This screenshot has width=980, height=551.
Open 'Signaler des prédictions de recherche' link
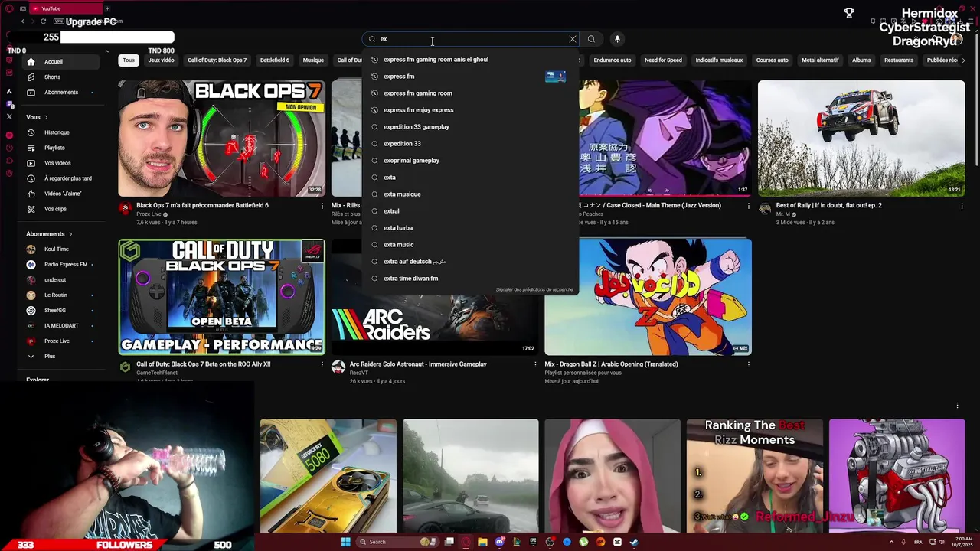pos(534,289)
